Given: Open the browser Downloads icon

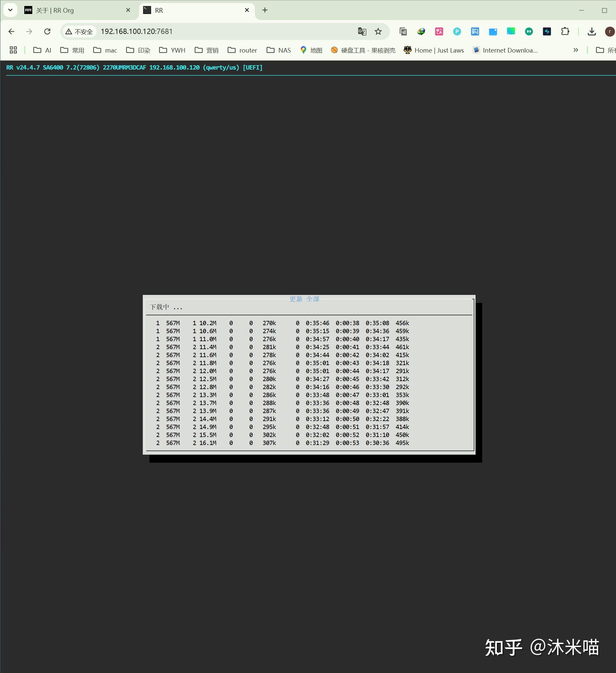Looking at the screenshot, I should click(593, 32).
